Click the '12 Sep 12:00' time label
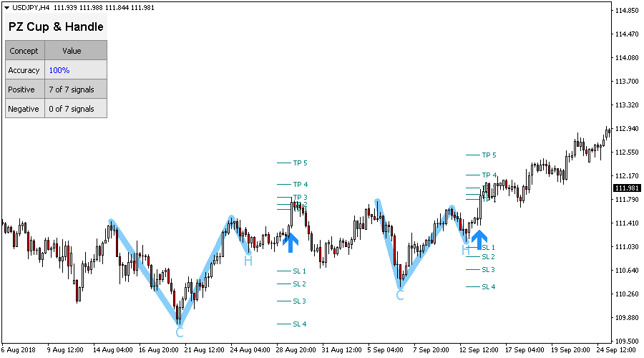This screenshot has width=644, height=358. coord(479,350)
